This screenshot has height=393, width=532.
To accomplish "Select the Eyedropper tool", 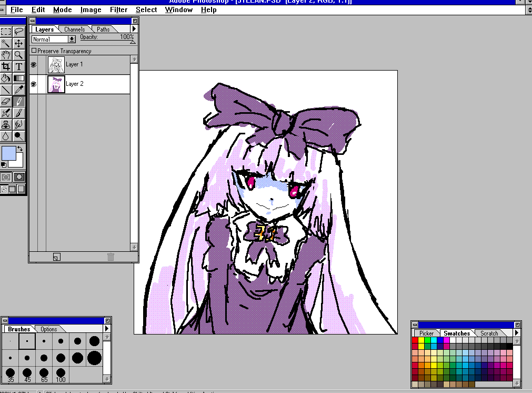I will 18,90.
